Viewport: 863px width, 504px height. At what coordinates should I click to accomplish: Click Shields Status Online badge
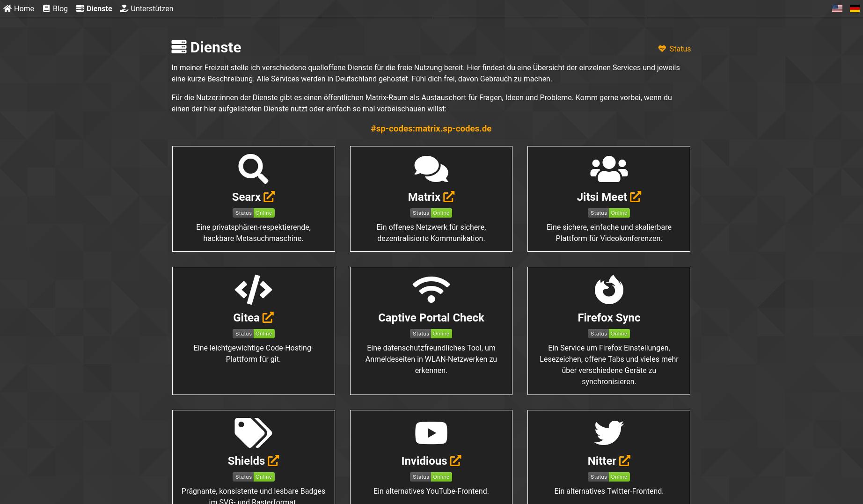(253, 477)
